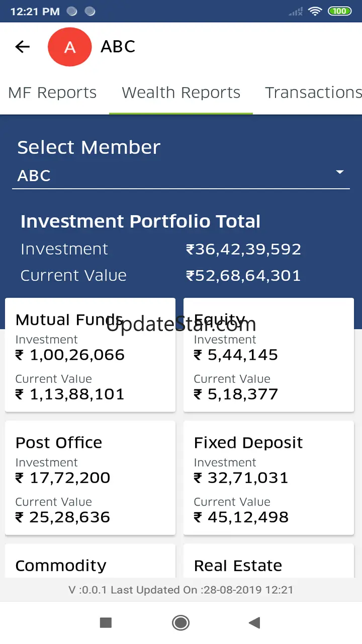
Task: Open the ABC member selection field
Action: 181,176
